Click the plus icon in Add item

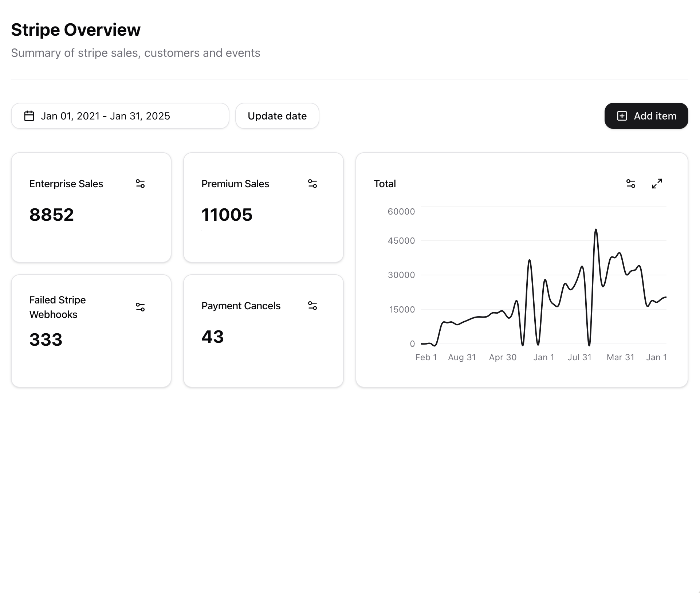click(622, 116)
